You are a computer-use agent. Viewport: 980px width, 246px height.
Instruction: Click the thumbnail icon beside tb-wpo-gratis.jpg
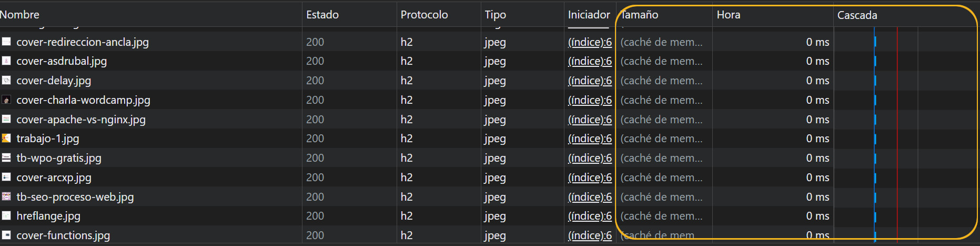click(6, 158)
